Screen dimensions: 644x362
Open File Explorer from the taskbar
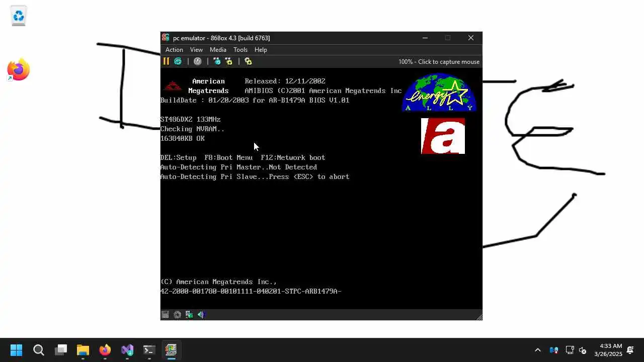(83, 350)
